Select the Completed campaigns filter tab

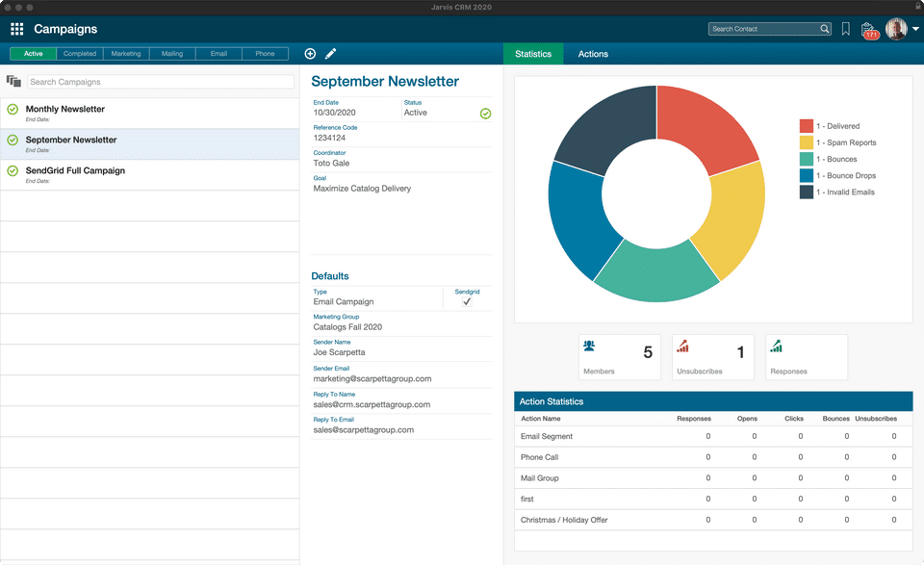80,54
